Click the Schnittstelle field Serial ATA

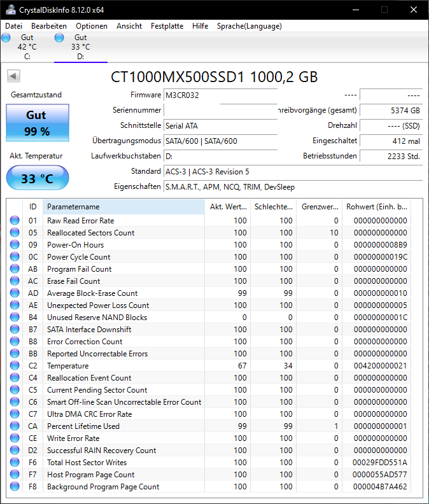(221, 125)
